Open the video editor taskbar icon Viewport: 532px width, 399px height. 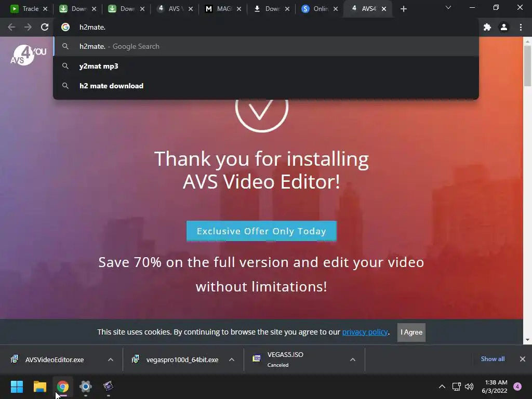pos(108,387)
